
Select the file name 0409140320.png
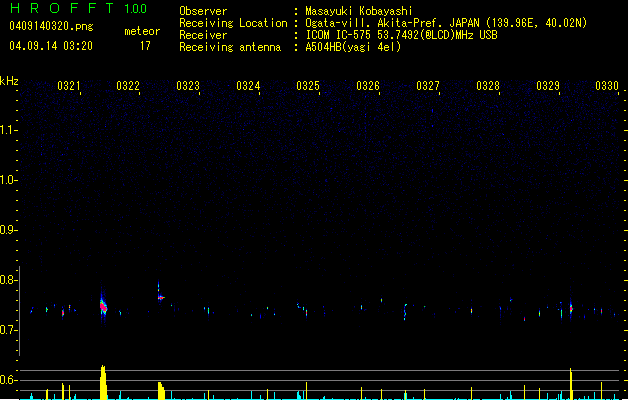51,26
